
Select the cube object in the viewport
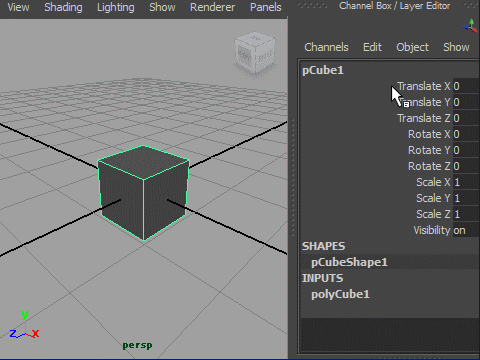pyautogui.click(x=144, y=193)
